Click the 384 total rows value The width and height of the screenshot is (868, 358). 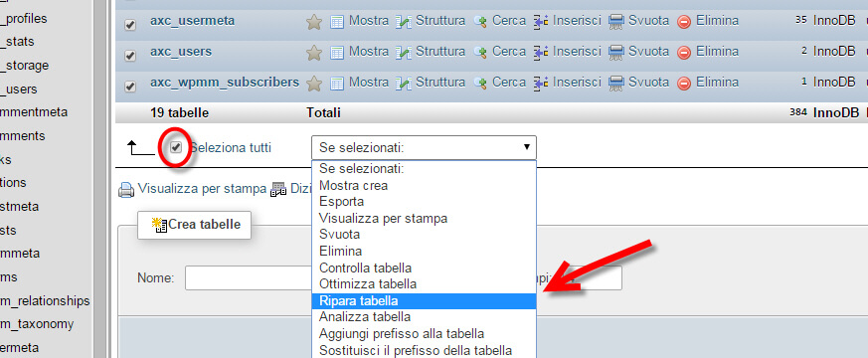click(x=797, y=113)
